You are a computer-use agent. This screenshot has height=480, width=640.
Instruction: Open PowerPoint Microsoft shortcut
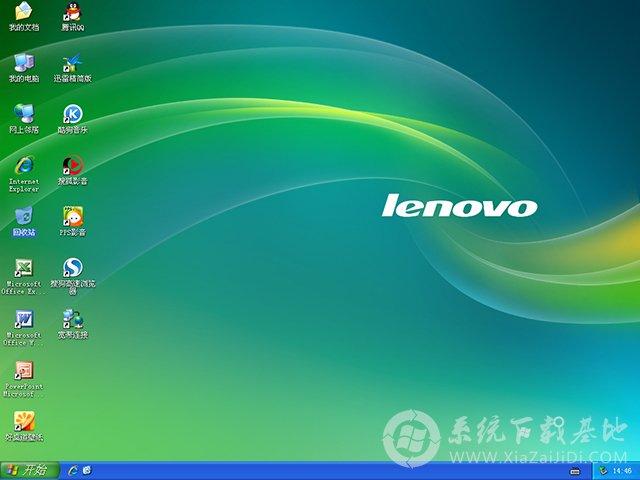[24, 371]
